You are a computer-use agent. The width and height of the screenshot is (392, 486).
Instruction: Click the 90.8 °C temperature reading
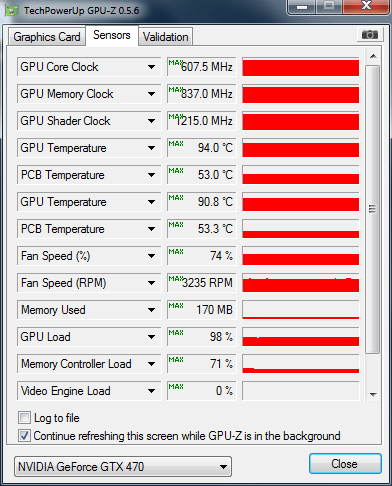[x=202, y=202]
